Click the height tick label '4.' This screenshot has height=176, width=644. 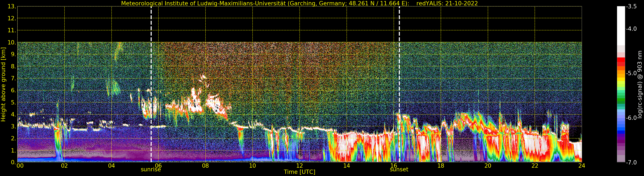click(x=13, y=114)
